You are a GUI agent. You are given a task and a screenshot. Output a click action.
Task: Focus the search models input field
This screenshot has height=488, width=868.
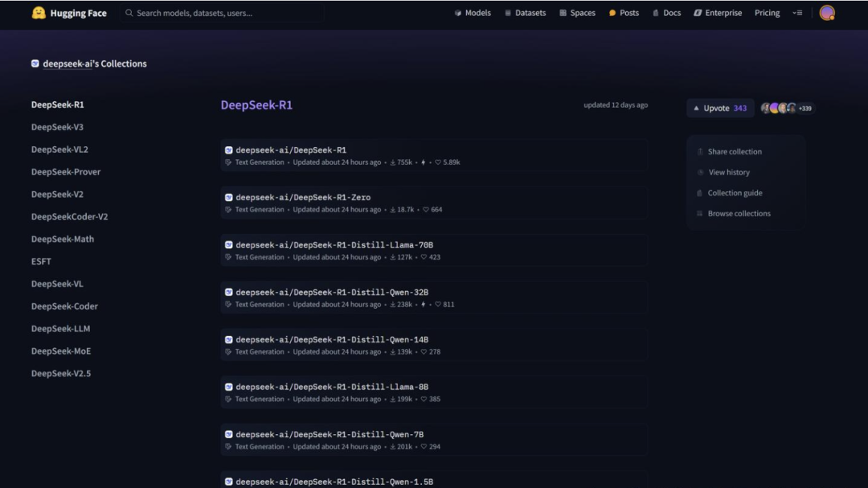222,13
